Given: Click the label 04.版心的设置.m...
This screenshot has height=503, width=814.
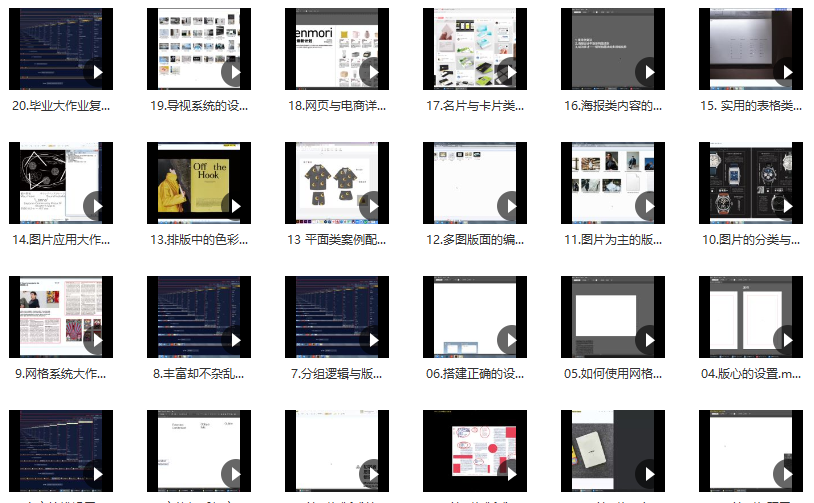Looking at the screenshot, I should (751, 374).
